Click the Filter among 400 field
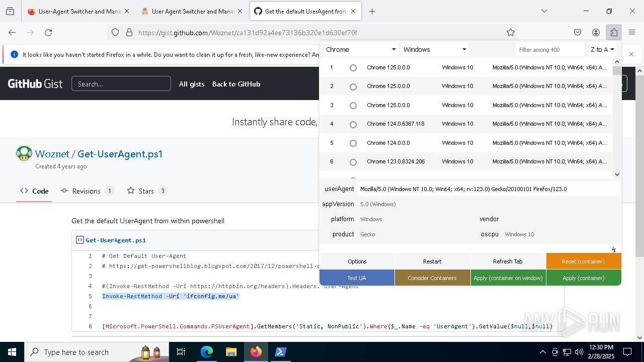This screenshot has height=362, width=644. pyautogui.click(x=550, y=49)
